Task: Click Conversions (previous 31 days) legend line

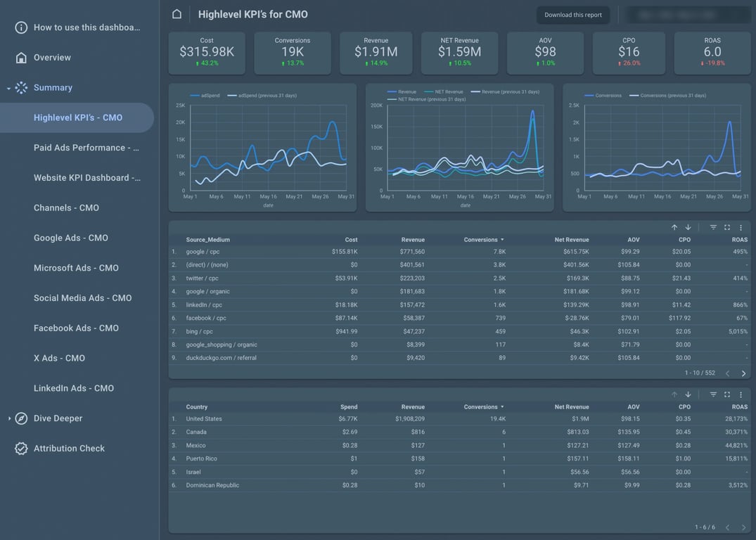Action: tap(634, 96)
